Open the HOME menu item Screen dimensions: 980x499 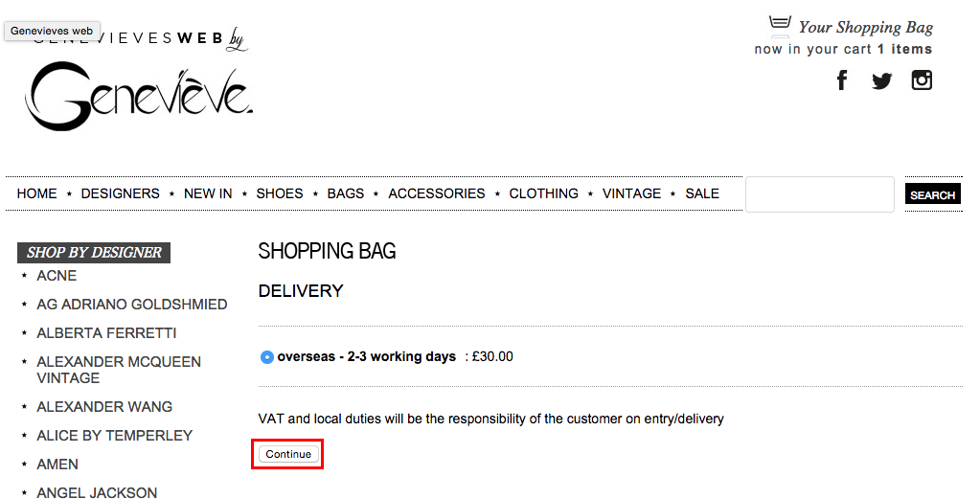(36, 193)
